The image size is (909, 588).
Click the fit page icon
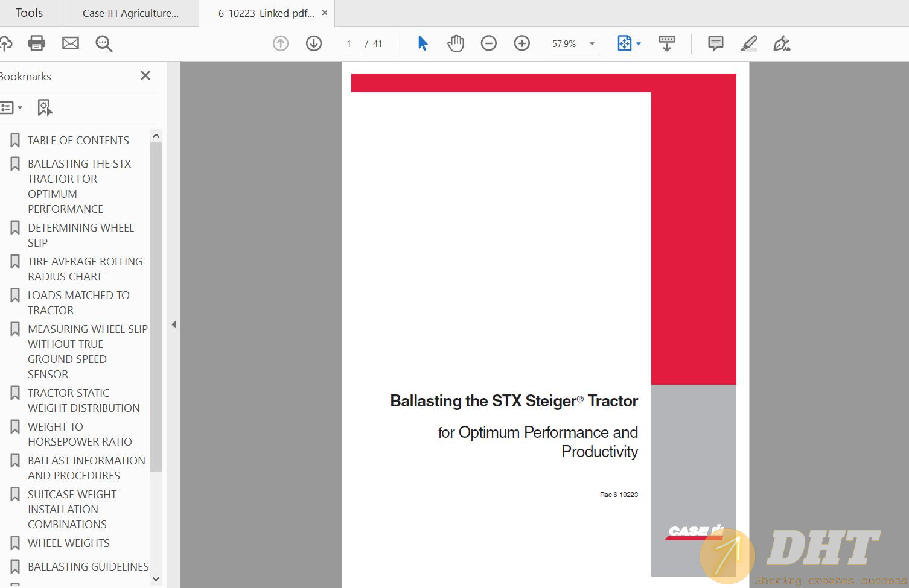624,43
